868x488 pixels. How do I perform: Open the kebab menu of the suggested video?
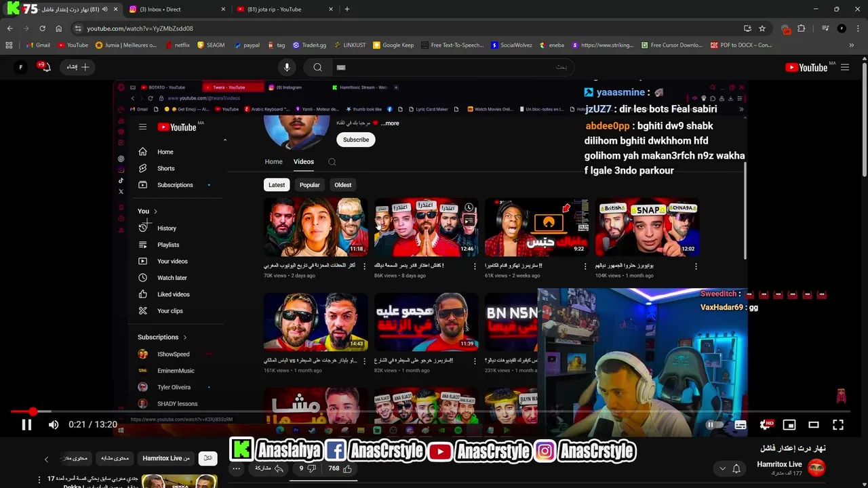pyautogui.click(x=39, y=479)
